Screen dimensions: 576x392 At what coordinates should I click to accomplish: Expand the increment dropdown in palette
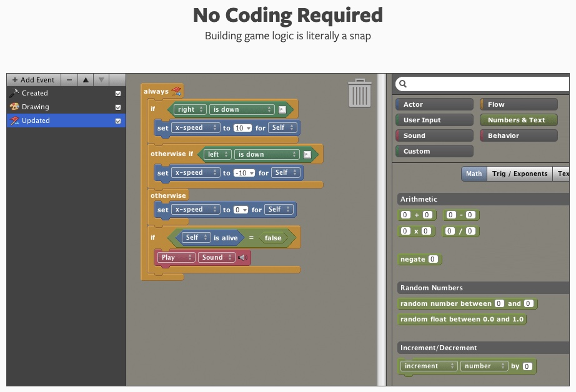tap(429, 366)
